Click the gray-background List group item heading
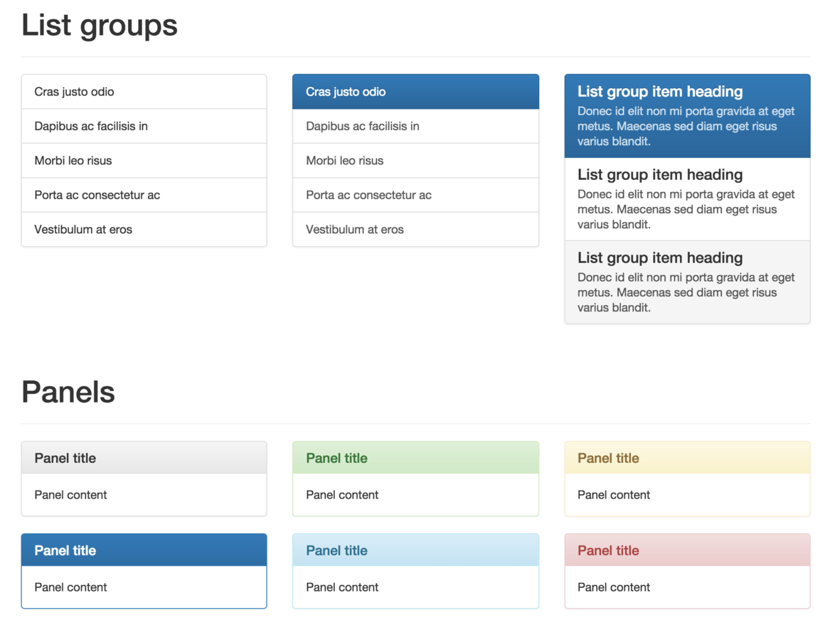The height and width of the screenshot is (640, 840). [660, 257]
